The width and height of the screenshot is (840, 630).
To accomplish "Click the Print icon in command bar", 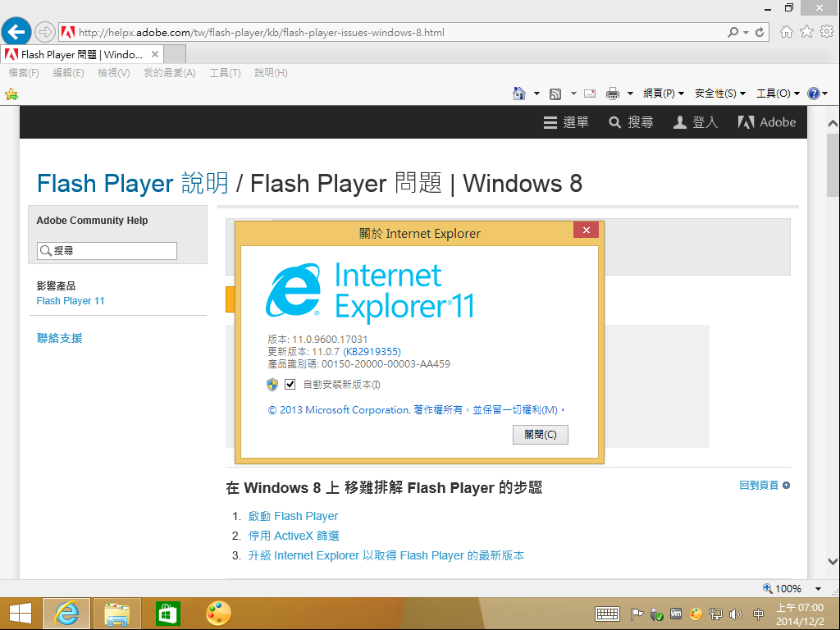I will pos(612,94).
